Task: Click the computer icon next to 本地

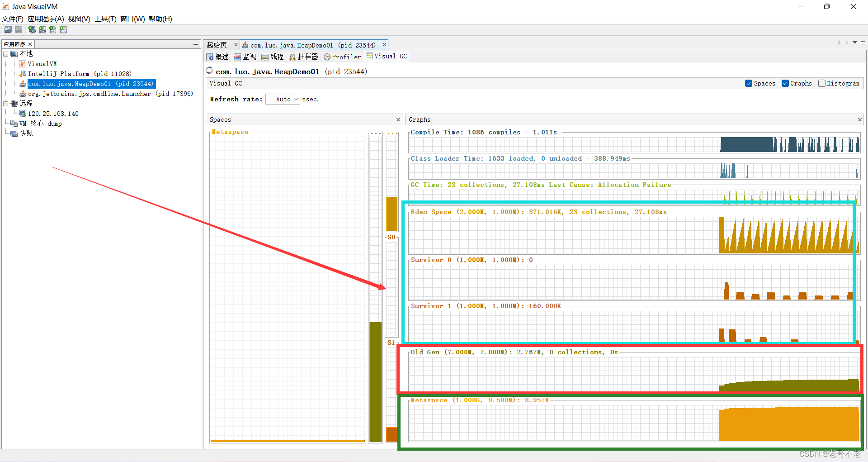Action: (x=14, y=54)
